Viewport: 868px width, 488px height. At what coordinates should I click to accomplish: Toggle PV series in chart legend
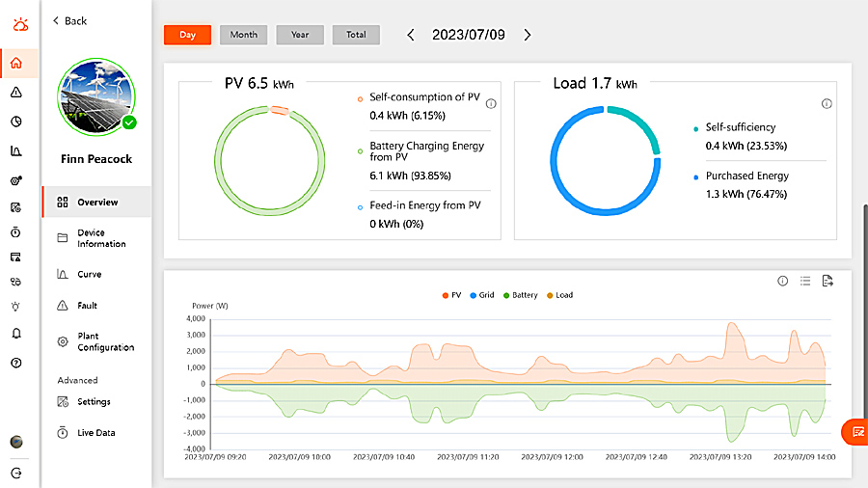pyautogui.click(x=451, y=295)
